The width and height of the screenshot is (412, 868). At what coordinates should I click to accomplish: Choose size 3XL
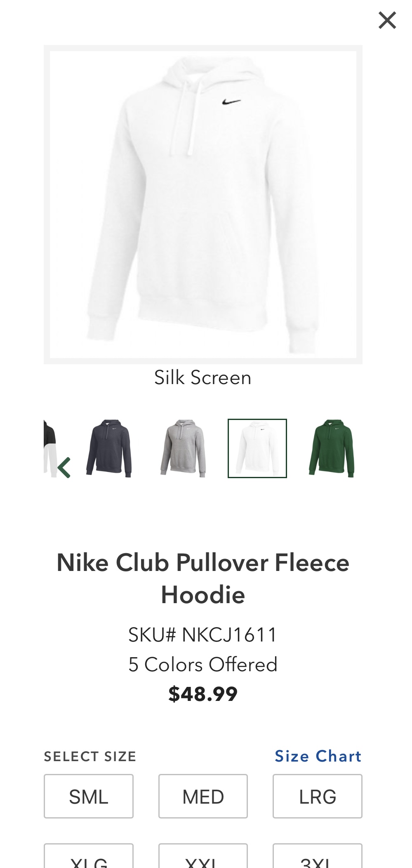(x=318, y=856)
